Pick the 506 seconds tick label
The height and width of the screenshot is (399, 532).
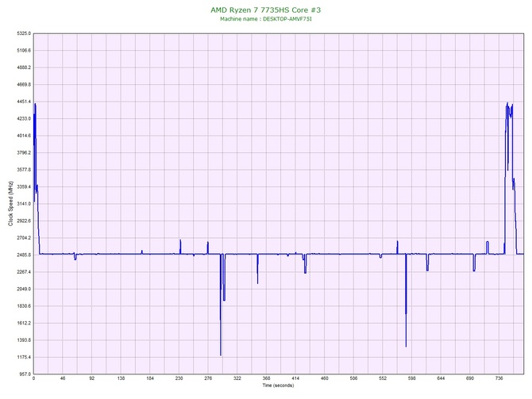click(x=353, y=378)
